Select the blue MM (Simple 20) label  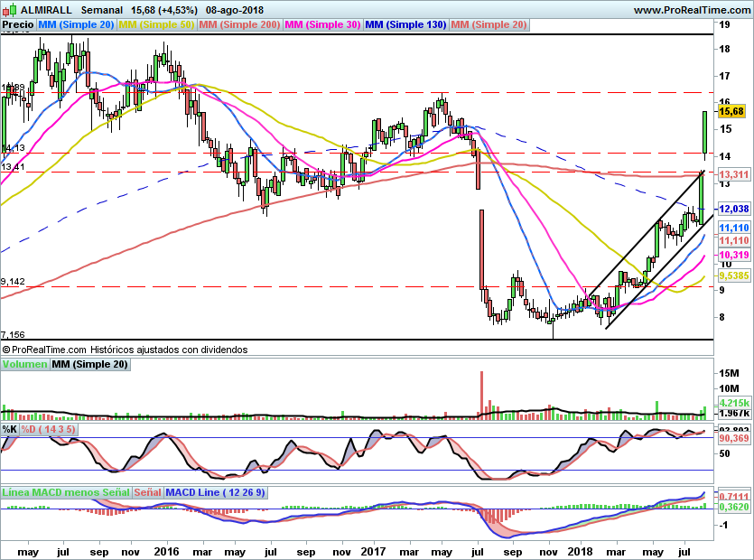76,25
